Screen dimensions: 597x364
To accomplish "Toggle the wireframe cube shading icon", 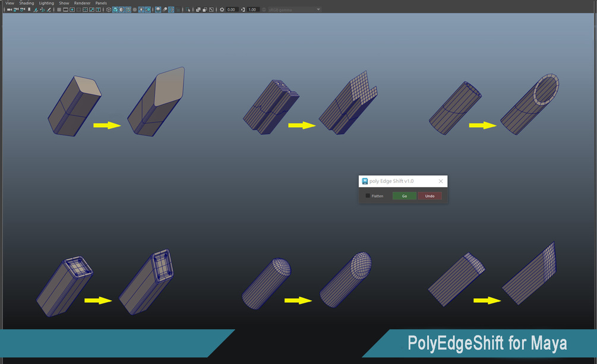I will [x=109, y=10].
